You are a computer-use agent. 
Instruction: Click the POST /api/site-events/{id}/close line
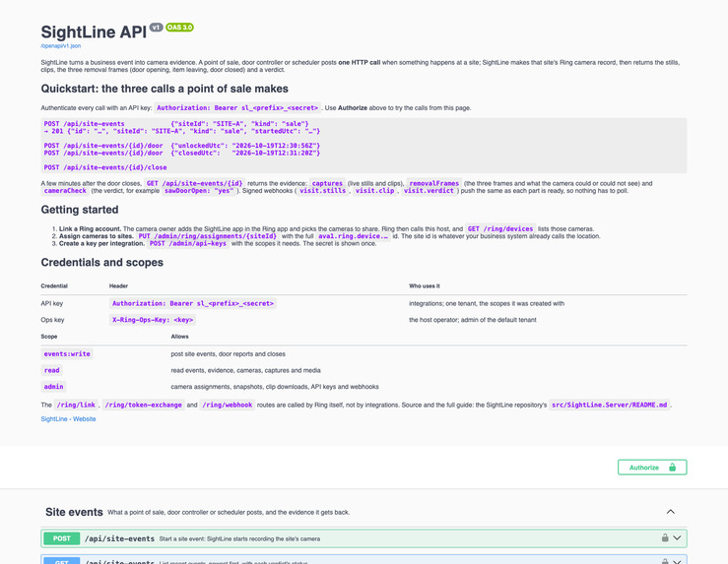point(105,167)
